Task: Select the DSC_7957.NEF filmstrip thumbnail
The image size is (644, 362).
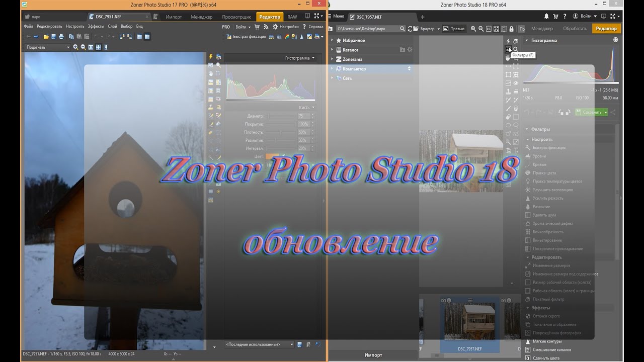Action: (x=469, y=324)
